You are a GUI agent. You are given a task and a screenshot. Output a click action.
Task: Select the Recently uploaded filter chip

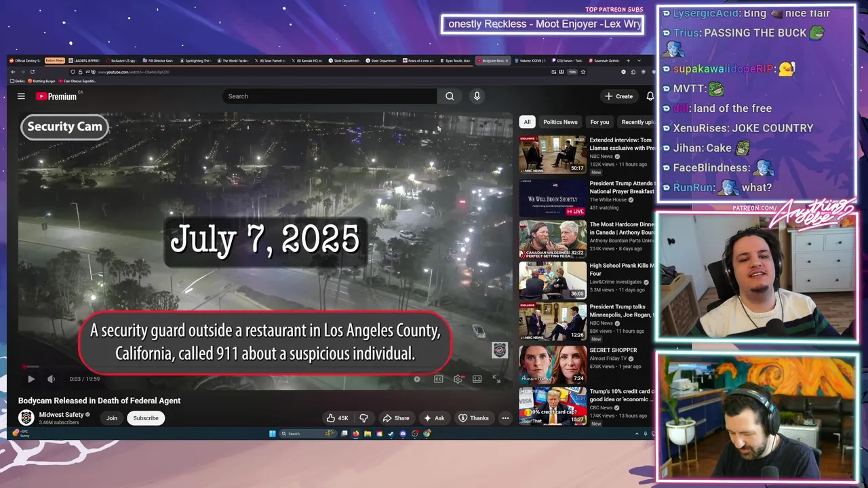637,122
